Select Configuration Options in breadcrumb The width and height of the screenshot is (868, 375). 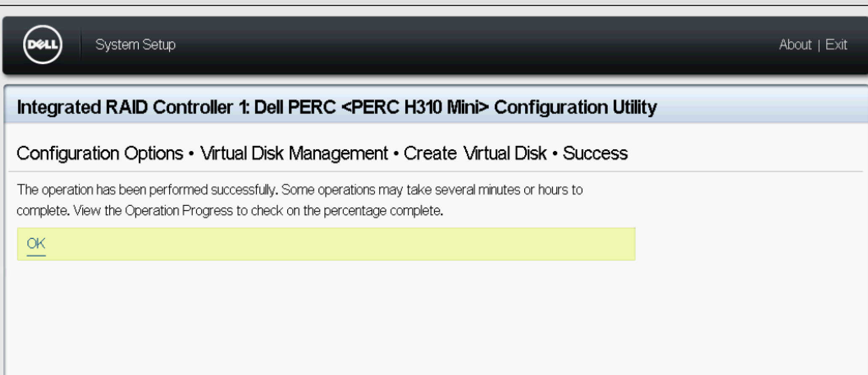pos(100,153)
